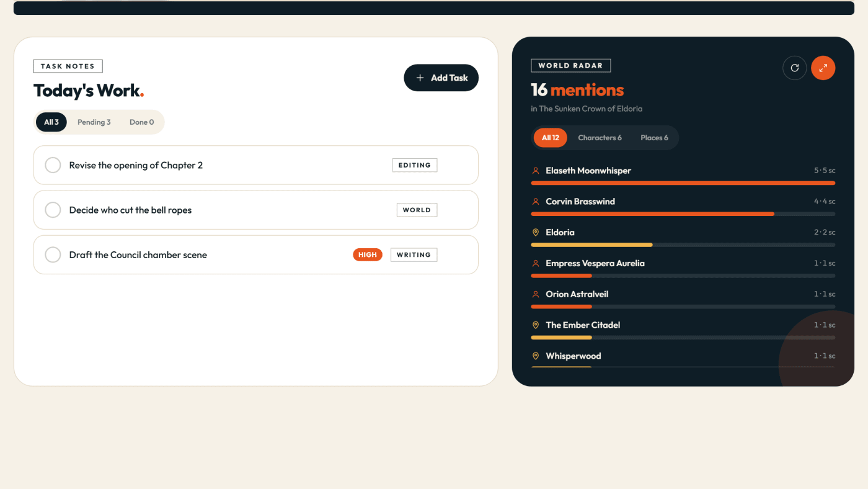Click the WORLD RADAR label
This screenshot has width=868, height=489.
click(x=571, y=65)
